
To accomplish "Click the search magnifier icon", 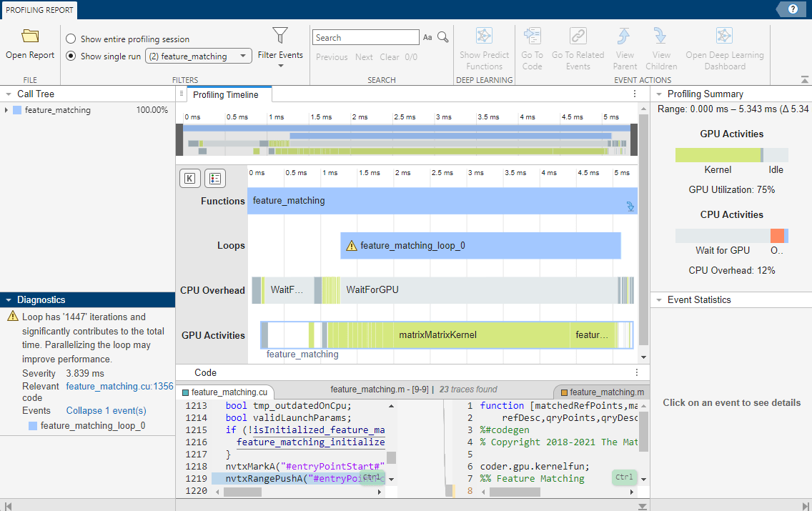I will tap(443, 38).
